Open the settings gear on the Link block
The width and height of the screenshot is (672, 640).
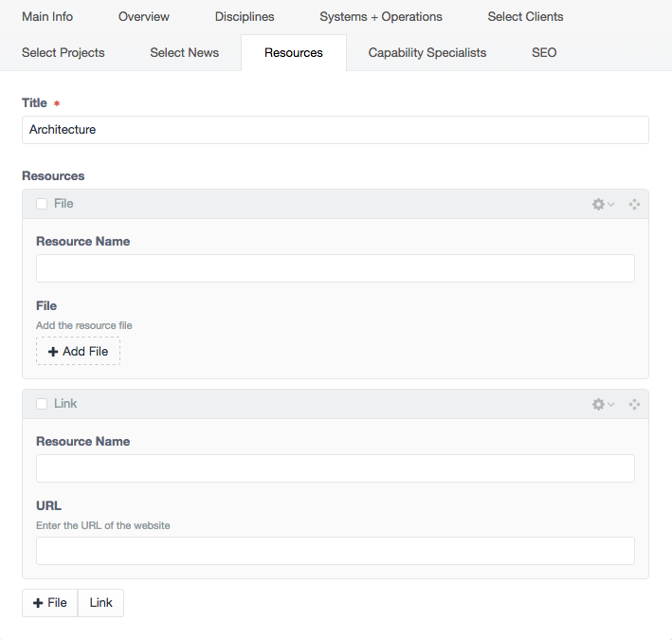[x=598, y=404]
